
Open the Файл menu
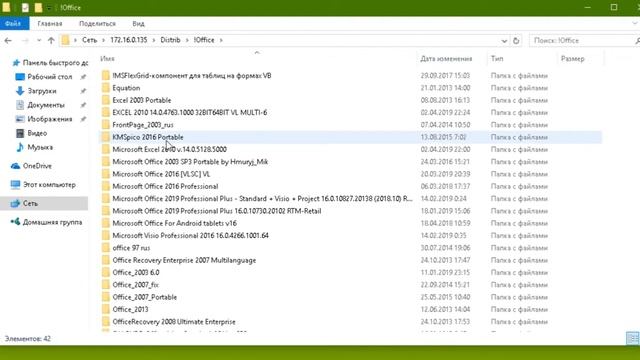[x=13, y=24]
